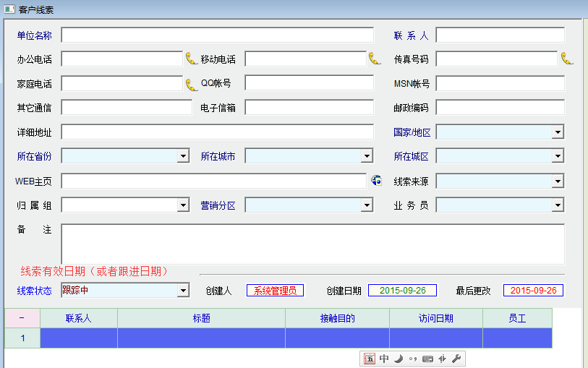Click the 联系人 column header in the grid

(x=79, y=318)
